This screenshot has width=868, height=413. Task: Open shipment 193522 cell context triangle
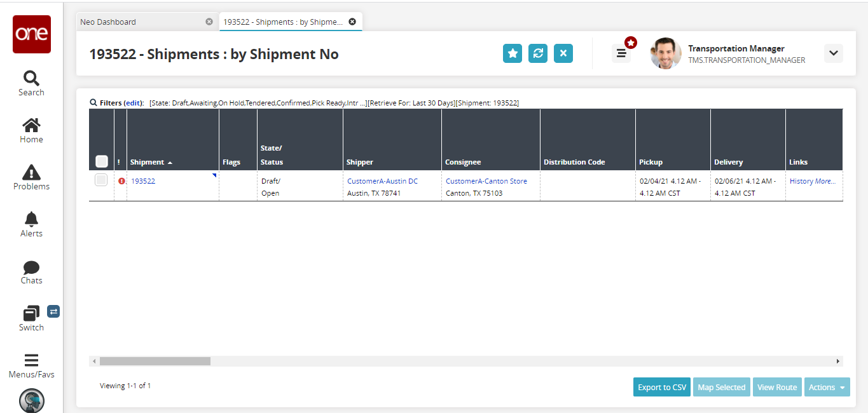click(x=214, y=176)
